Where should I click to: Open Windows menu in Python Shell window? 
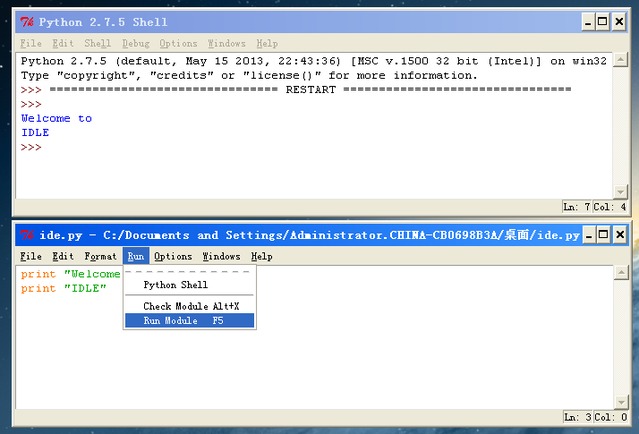tap(227, 43)
